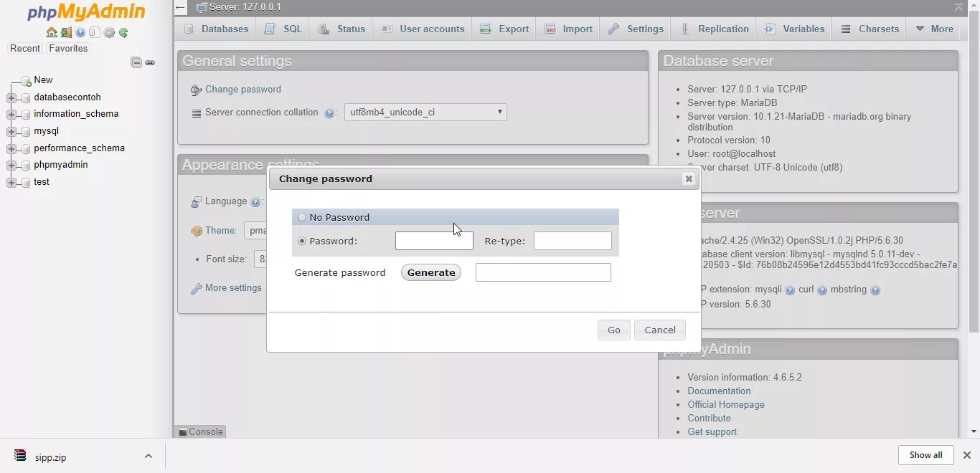Screen dimensions: 980x473
Task: Focus the generated password text field
Action: [x=543, y=272]
